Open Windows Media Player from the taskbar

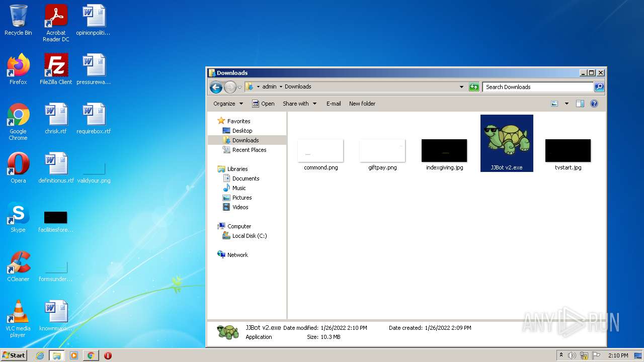[x=74, y=355]
